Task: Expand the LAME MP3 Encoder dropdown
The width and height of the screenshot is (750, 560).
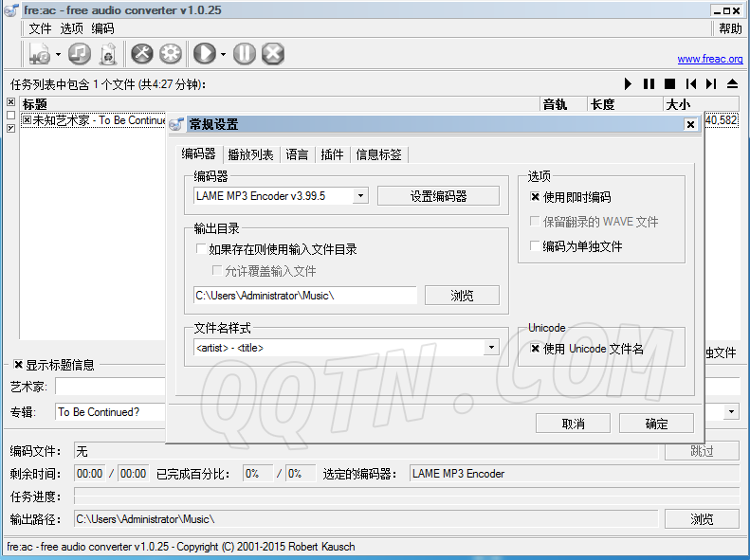Action: [360, 196]
